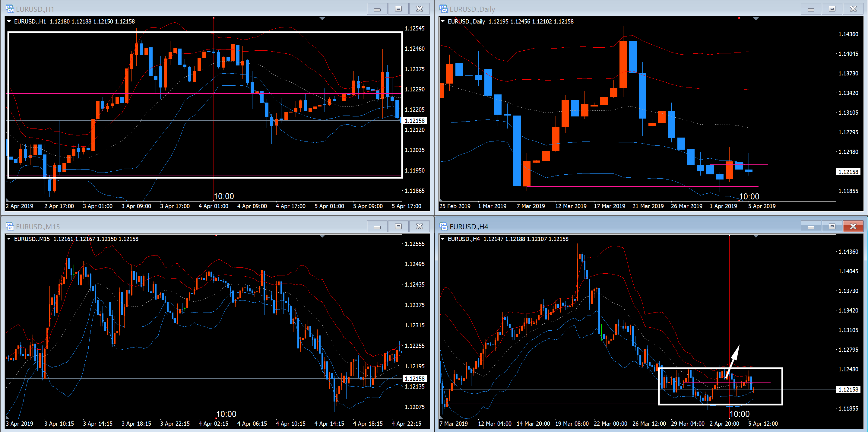Click the EURUSD Daily chart window icon
Viewport: 868px width, 432px height.
click(443, 9)
